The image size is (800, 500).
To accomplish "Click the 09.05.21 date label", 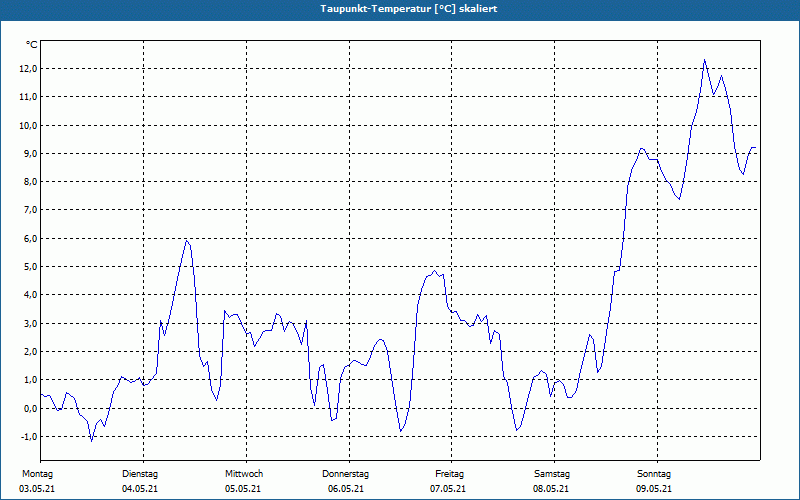I will [x=654, y=489].
